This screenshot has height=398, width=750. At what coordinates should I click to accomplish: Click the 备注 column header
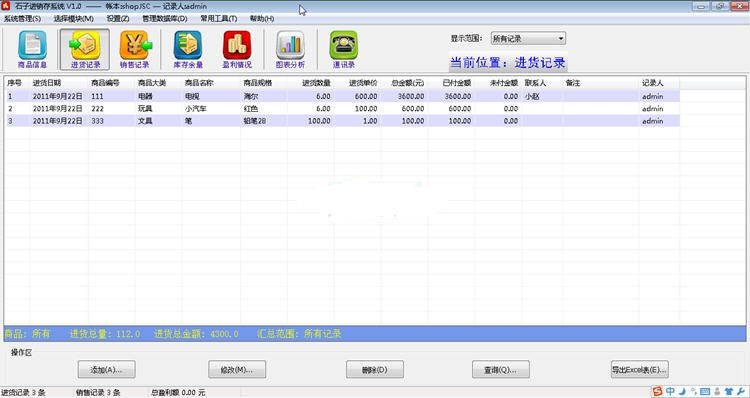601,83
